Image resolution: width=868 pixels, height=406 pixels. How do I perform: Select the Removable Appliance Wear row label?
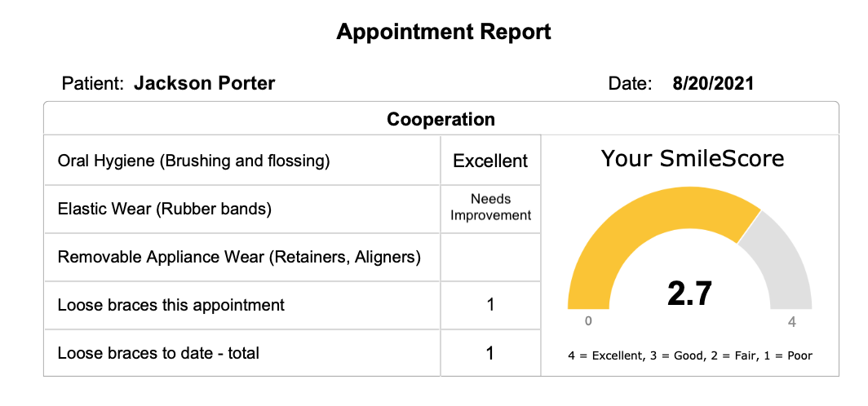coord(239,257)
